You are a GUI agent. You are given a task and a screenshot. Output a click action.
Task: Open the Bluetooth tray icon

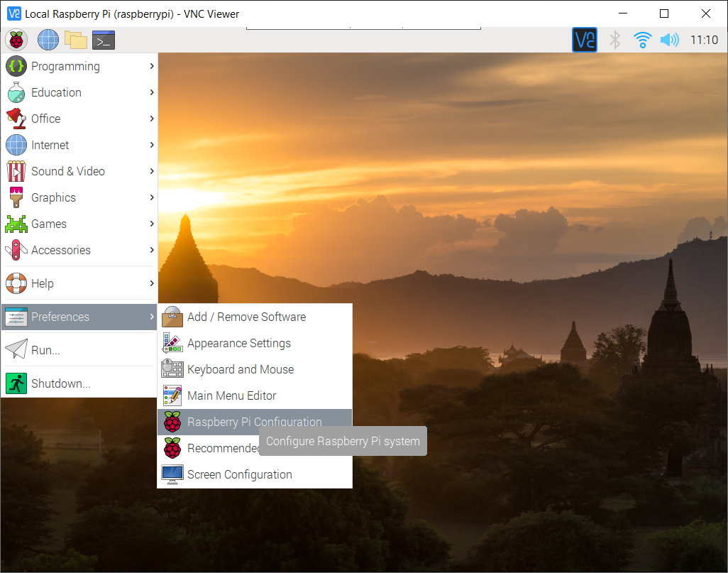coord(614,40)
